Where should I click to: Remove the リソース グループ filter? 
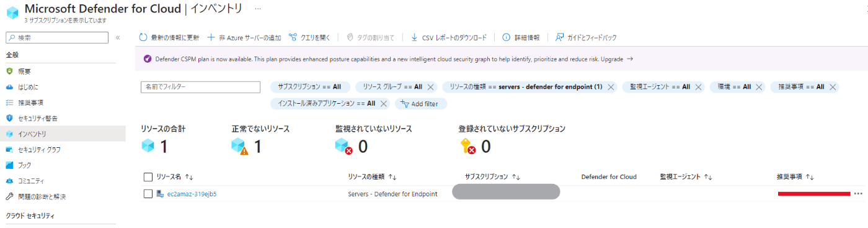(430, 87)
